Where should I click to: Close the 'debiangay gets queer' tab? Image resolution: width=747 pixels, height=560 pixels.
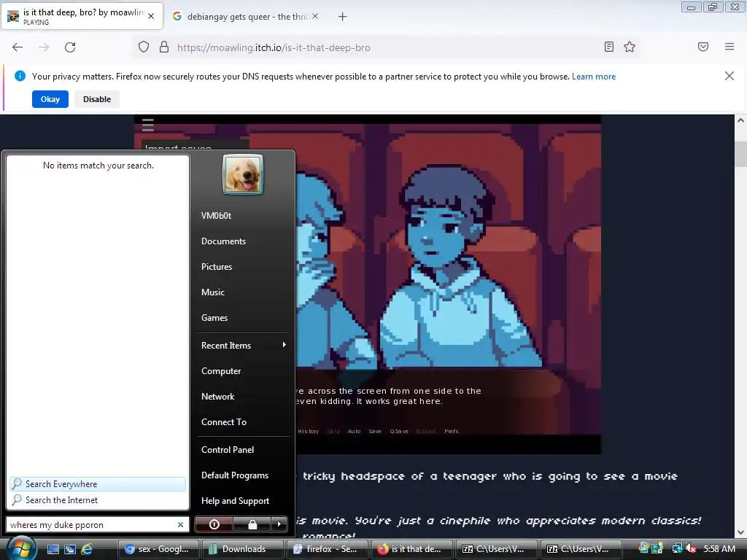coord(315,16)
